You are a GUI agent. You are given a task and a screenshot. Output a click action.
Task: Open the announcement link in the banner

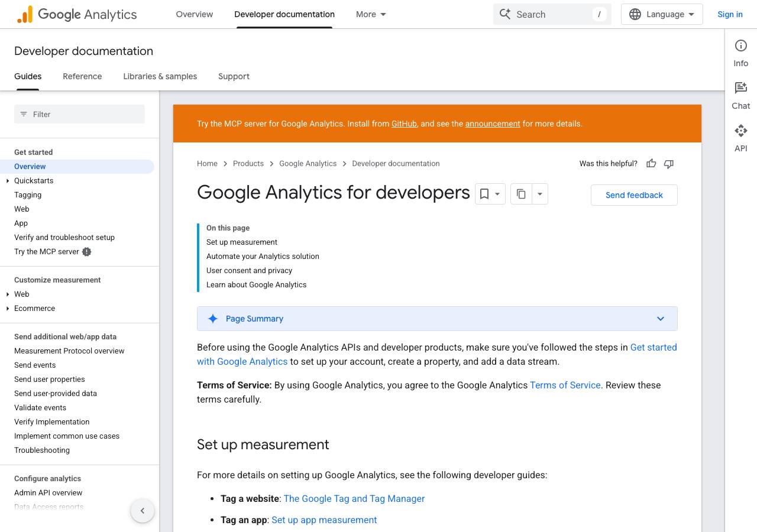[x=493, y=124]
